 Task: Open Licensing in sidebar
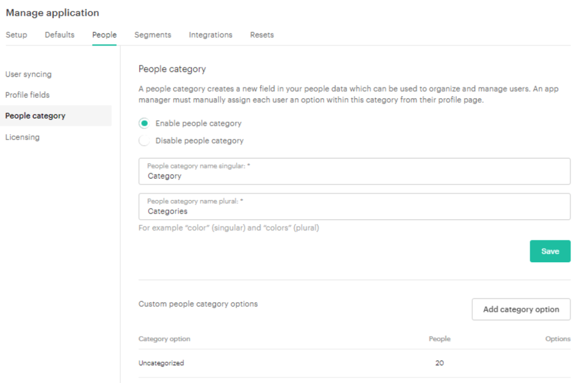[22, 137]
